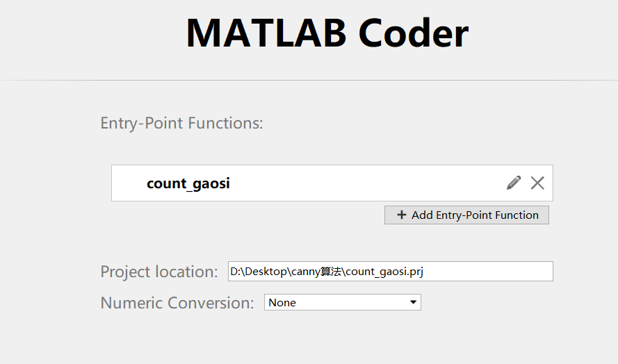Click the word MATLAB in the title

[x=267, y=33]
